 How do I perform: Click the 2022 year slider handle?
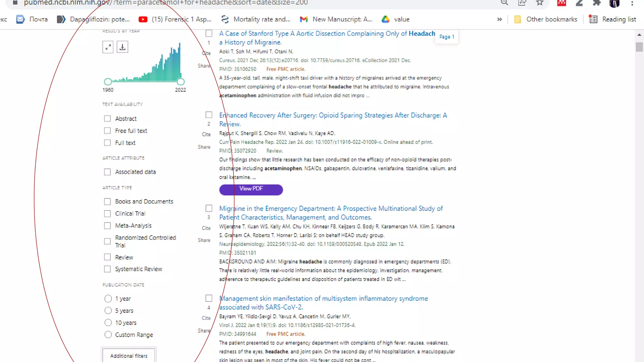tap(180, 82)
